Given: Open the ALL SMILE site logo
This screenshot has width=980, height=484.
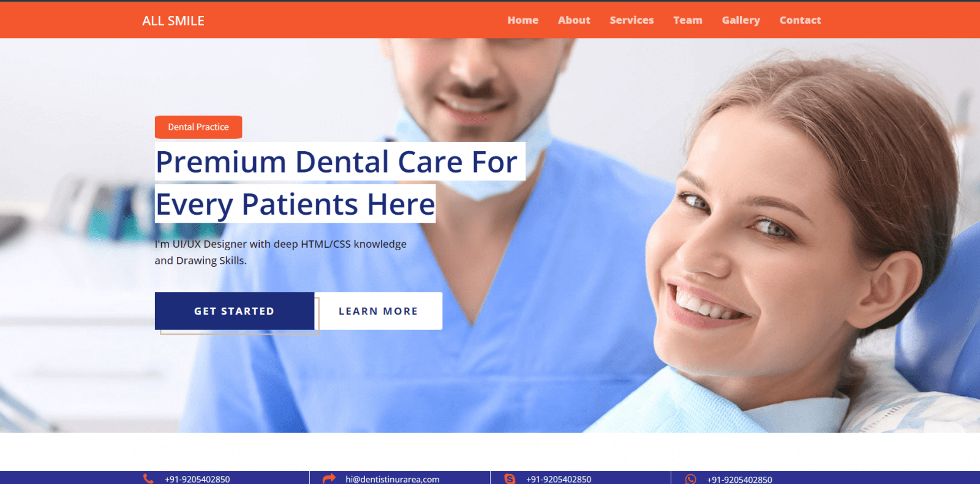Looking at the screenshot, I should (173, 21).
